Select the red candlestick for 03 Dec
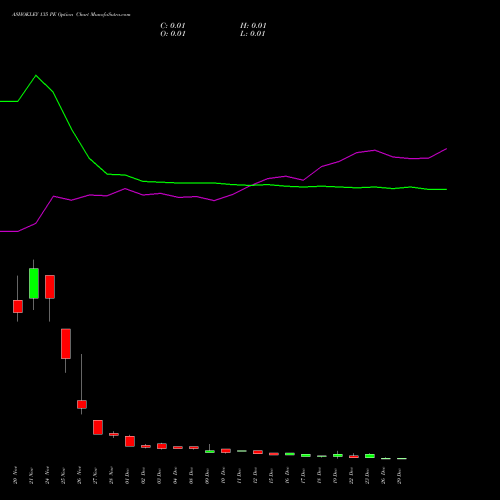The image size is (500, 500). click(x=162, y=446)
